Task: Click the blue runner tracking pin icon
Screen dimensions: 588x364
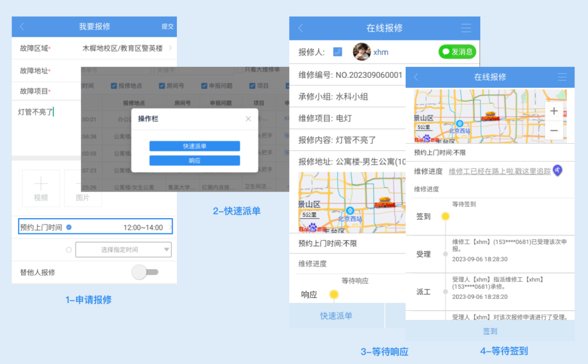Action: click(x=558, y=170)
